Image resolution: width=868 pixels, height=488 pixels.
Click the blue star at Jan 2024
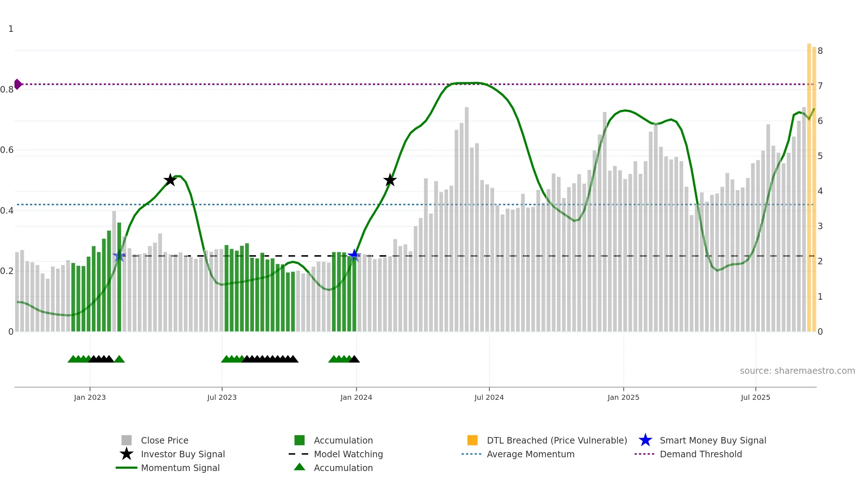pyautogui.click(x=354, y=255)
